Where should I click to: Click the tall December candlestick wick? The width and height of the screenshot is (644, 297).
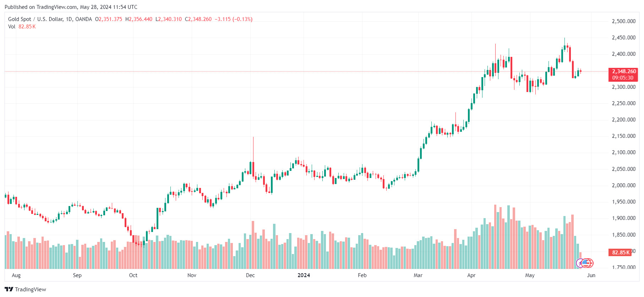[x=253, y=149]
